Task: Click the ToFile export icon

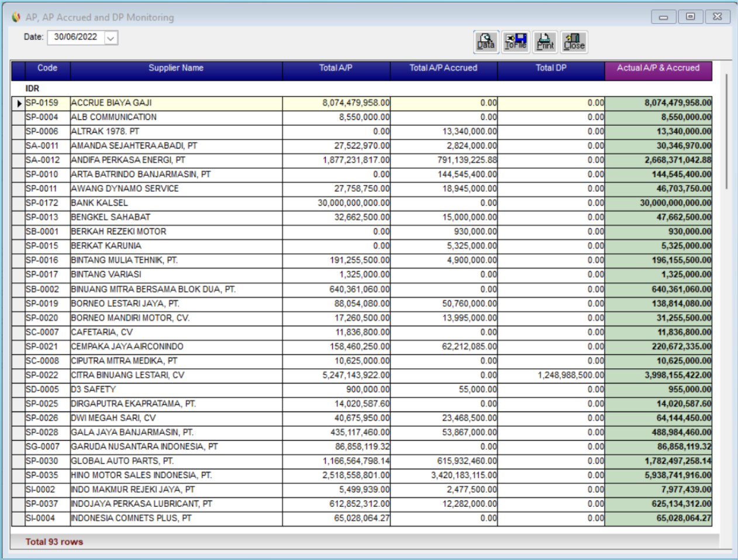Action: point(516,42)
